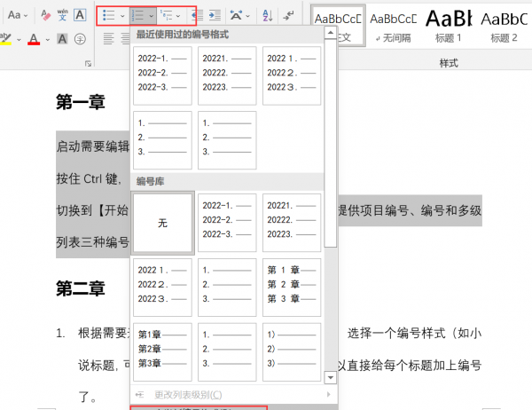Choose library format 20221. 20222. 20223.
Screen dimensions: 532x410
[x=292, y=223]
